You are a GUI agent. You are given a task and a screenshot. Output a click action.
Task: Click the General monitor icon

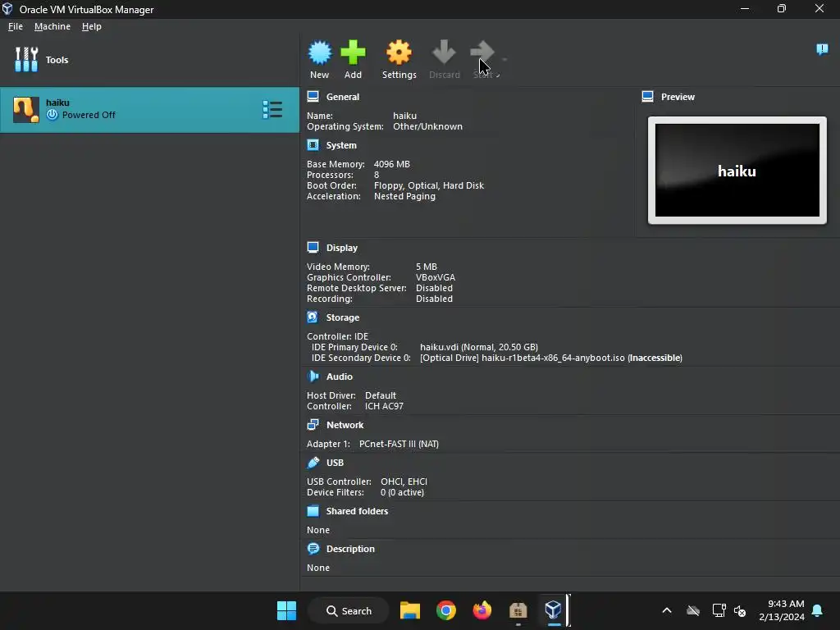313,97
